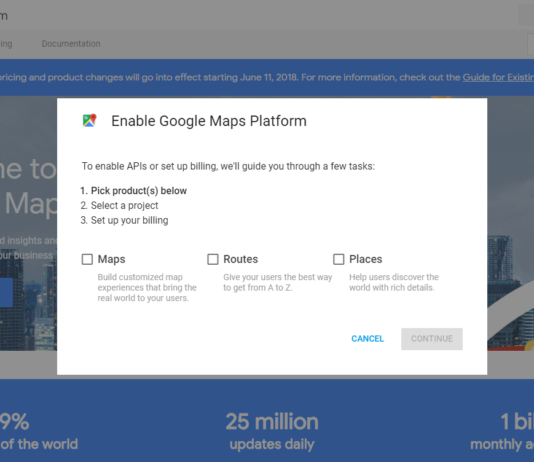Viewport: 534px width, 462px height.
Task: Click the Google Maps Platform logo icon
Action: point(90,121)
